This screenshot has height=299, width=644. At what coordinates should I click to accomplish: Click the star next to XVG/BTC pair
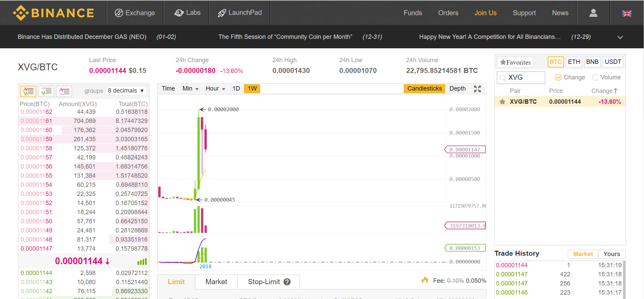pyautogui.click(x=502, y=102)
